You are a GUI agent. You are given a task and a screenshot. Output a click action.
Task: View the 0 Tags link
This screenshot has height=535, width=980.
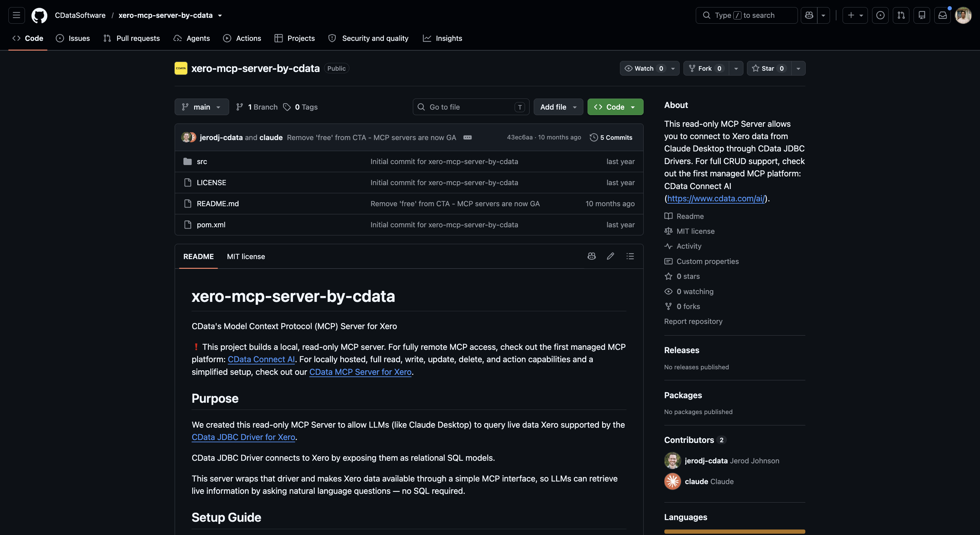pos(300,107)
